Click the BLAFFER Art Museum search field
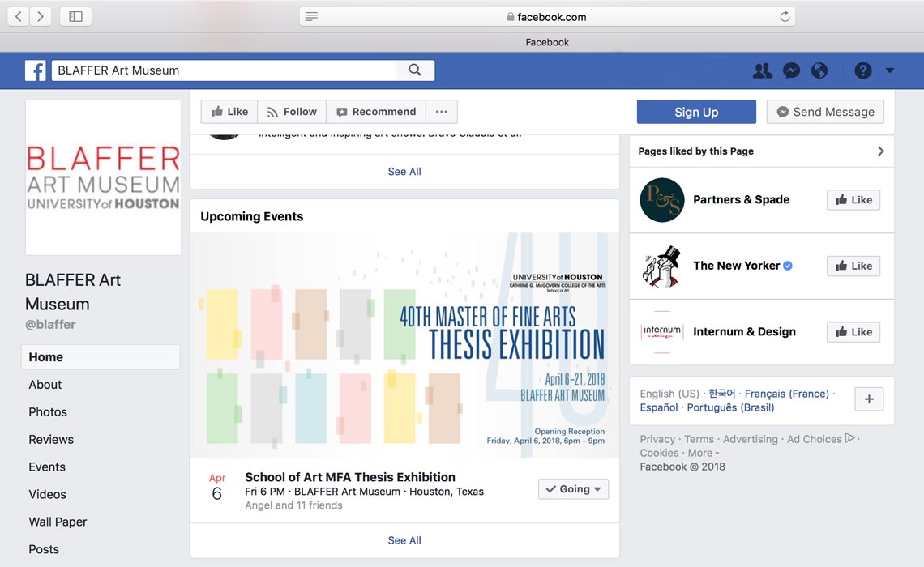Screen dimensions: 924x567 pos(224,70)
